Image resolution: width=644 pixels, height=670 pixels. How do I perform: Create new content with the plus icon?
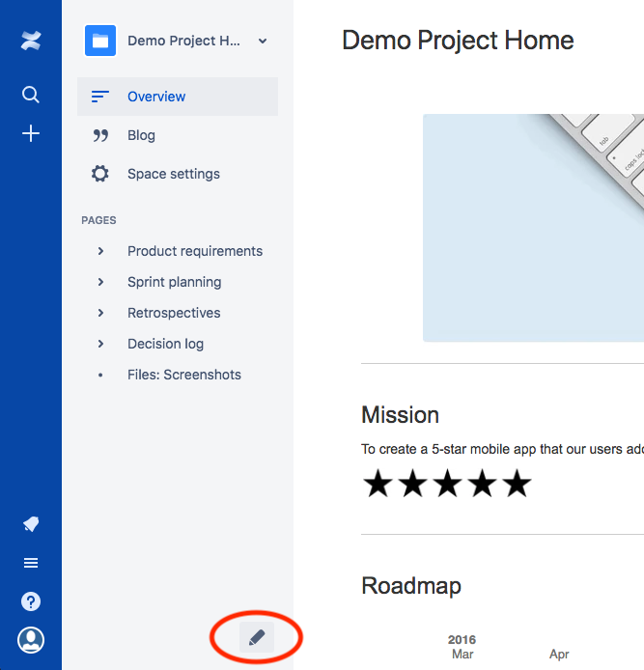pyautogui.click(x=31, y=133)
